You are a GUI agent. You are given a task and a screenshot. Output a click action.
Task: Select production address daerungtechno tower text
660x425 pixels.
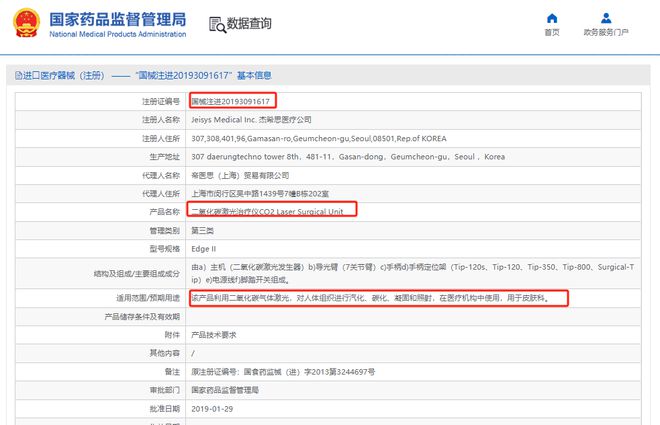[x=348, y=157]
